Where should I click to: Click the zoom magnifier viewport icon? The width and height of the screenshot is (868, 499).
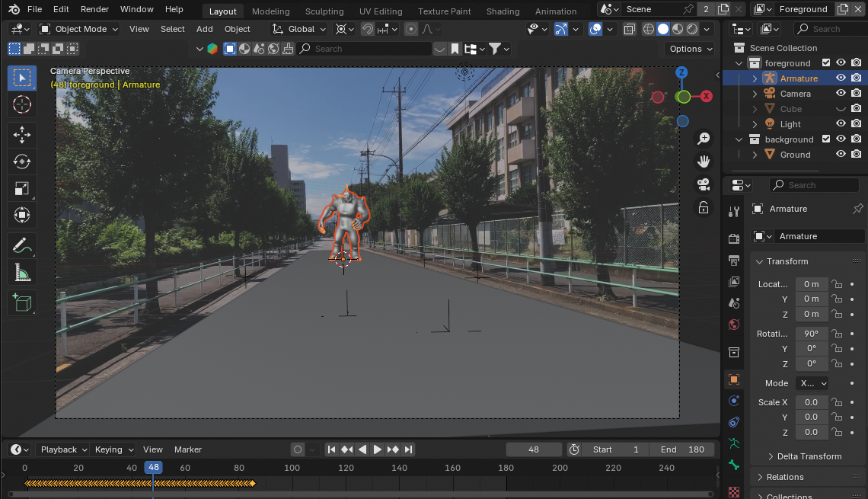point(704,138)
